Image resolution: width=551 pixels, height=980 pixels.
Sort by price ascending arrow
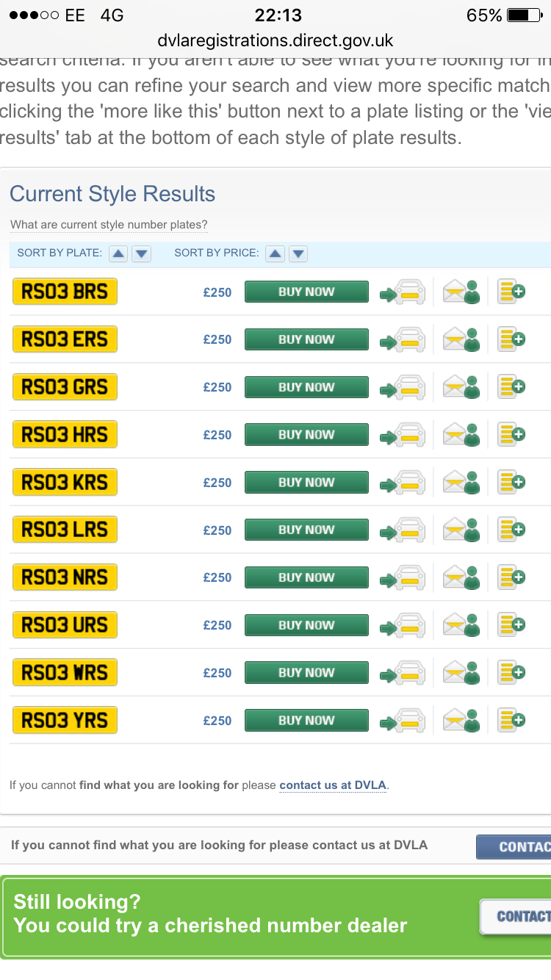[x=275, y=253]
